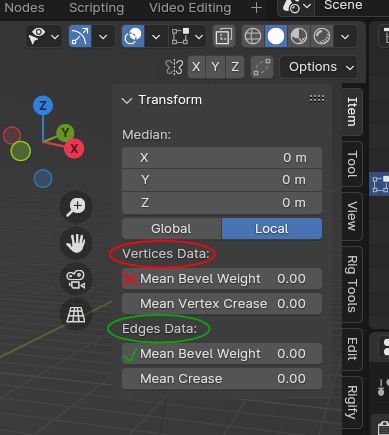Viewport: 389px width, 435px height.
Task: Open the Options dropdown
Action: point(319,67)
